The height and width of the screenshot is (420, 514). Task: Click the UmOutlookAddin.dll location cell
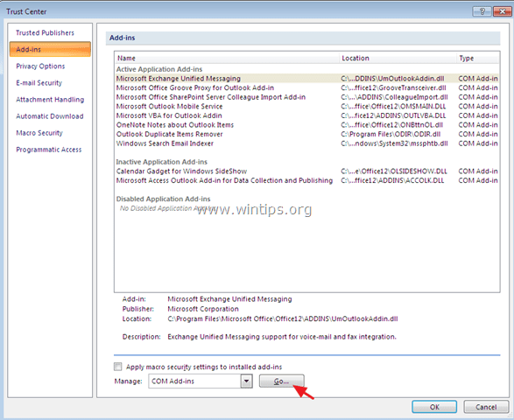pyautogui.click(x=392, y=79)
